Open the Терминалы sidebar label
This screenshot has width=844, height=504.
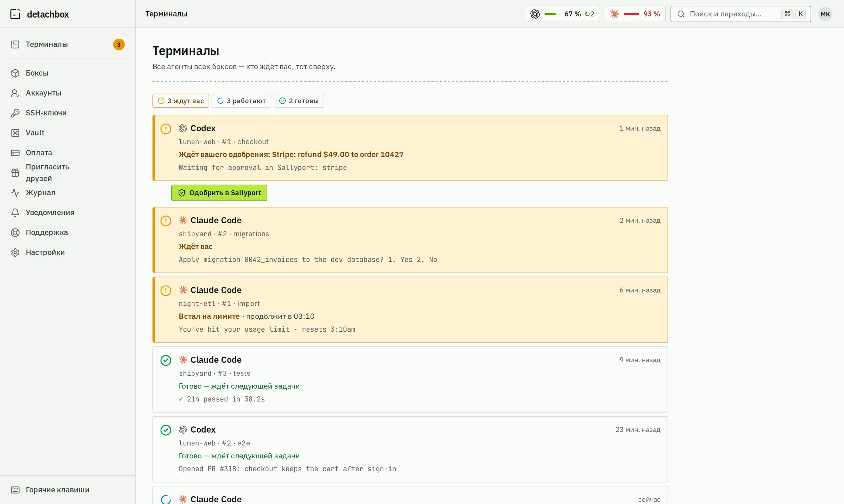coord(47,44)
